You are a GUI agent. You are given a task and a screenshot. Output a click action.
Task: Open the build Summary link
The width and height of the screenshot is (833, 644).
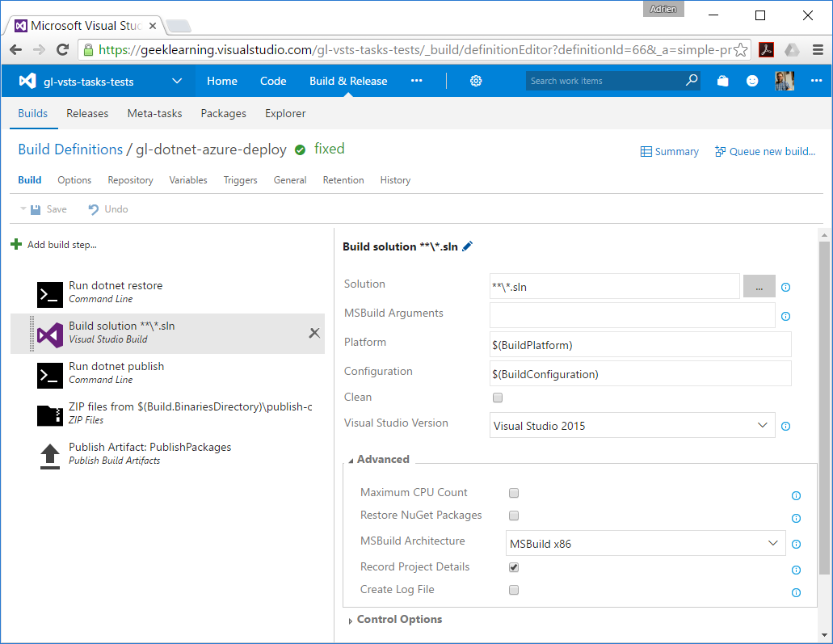click(x=669, y=151)
